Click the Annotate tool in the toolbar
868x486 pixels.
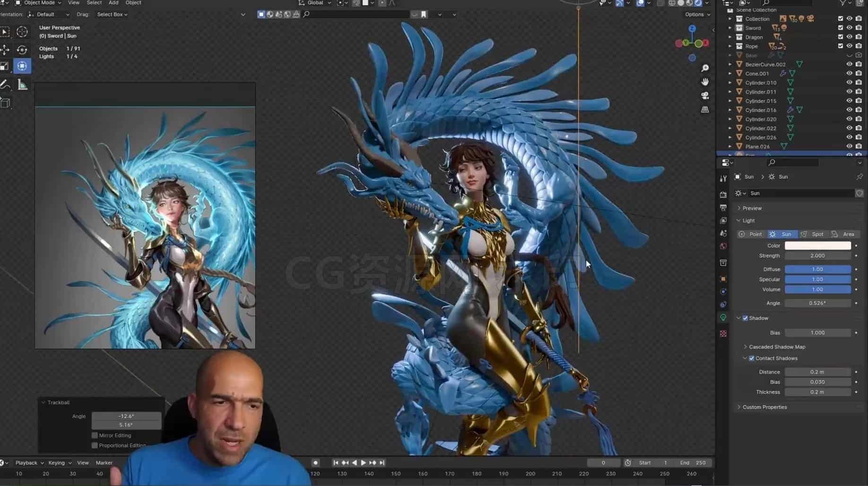tap(5, 85)
